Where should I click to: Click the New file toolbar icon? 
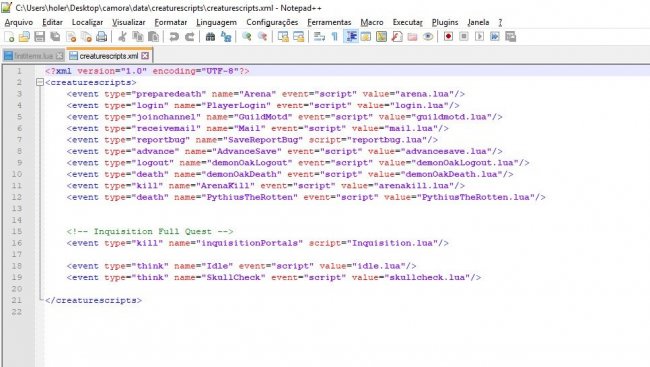[x=9, y=37]
